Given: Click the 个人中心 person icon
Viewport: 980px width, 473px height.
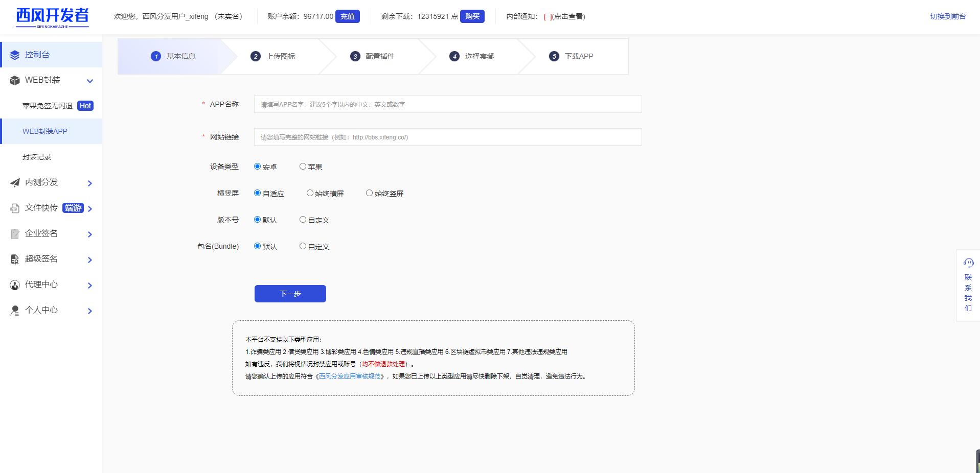Looking at the screenshot, I should click(x=15, y=311).
